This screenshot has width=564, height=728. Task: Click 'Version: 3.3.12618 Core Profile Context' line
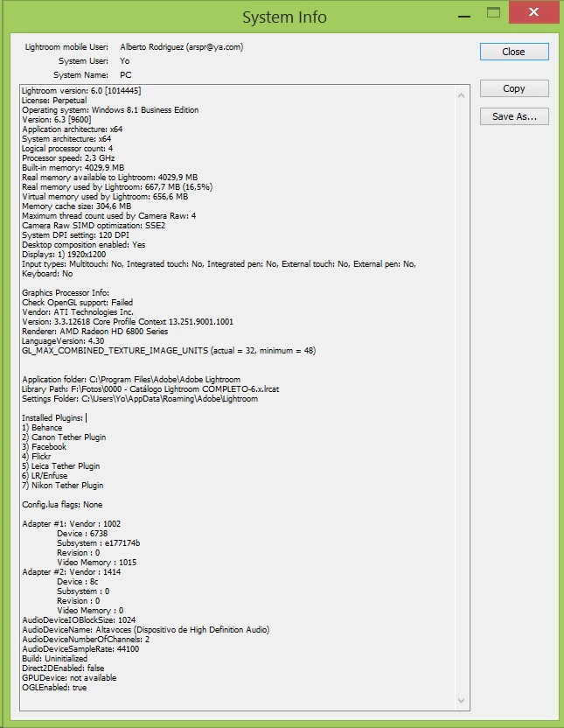pos(128,322)
